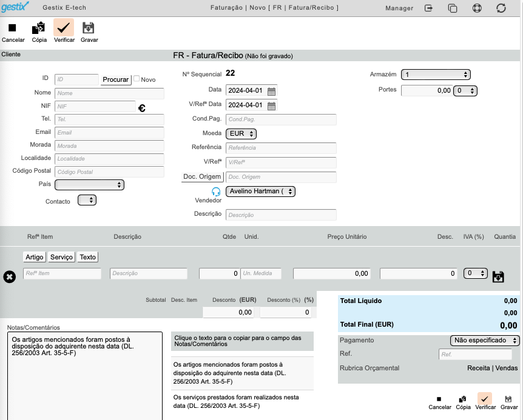Click the Un. Medida field
Screen dimensions: 523x420
coord(261,273)
